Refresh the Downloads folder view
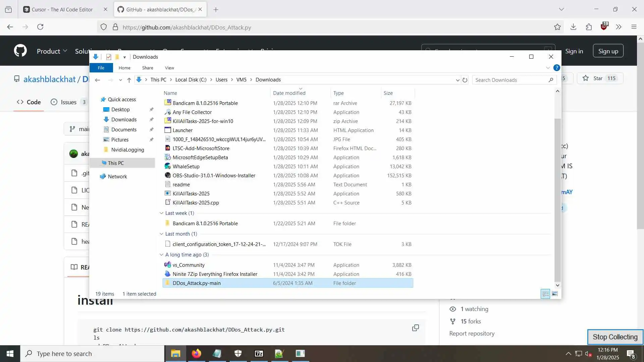 click(x=465, y=80)
